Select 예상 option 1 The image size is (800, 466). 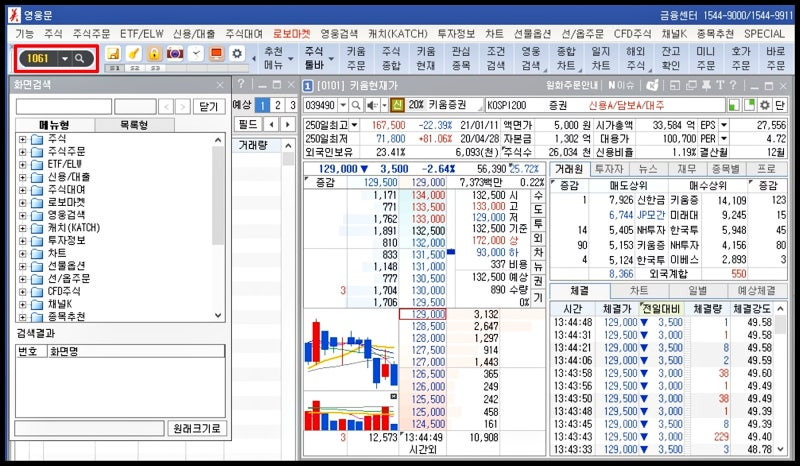pos(262,105)
